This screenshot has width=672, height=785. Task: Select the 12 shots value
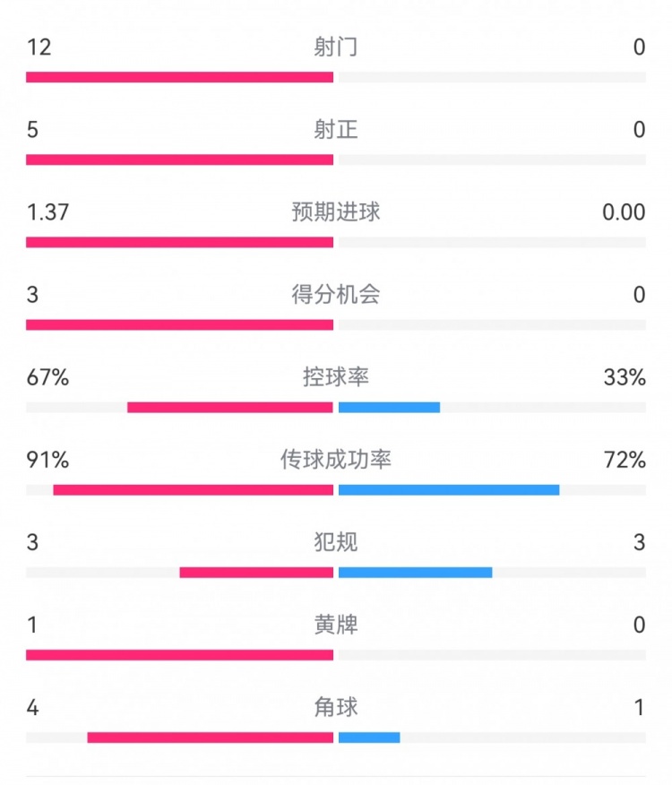click(39, 47)
